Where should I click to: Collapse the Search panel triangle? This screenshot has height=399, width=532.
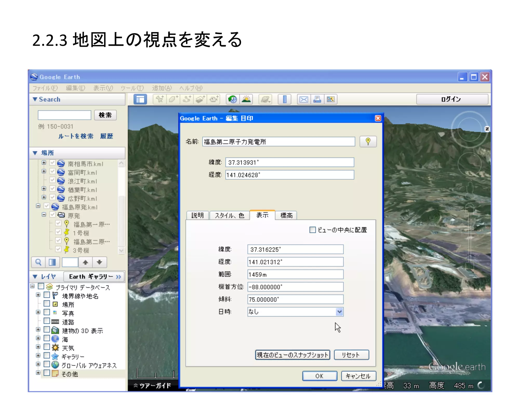35,99
